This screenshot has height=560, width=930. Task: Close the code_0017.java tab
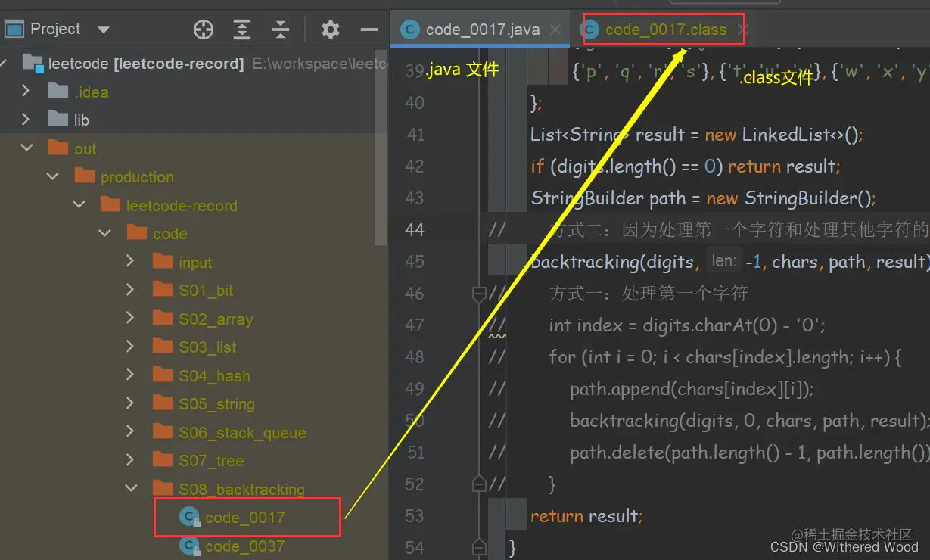point(555,30)
